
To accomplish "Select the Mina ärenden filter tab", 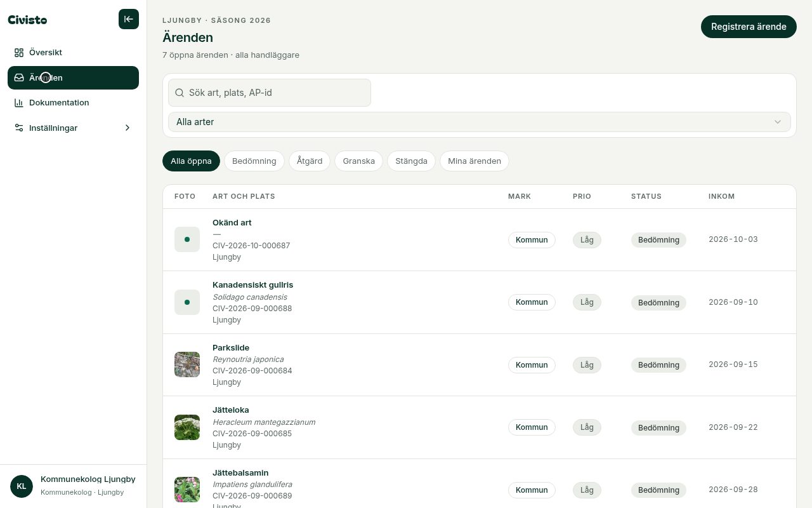I will (x=475, y=161).
